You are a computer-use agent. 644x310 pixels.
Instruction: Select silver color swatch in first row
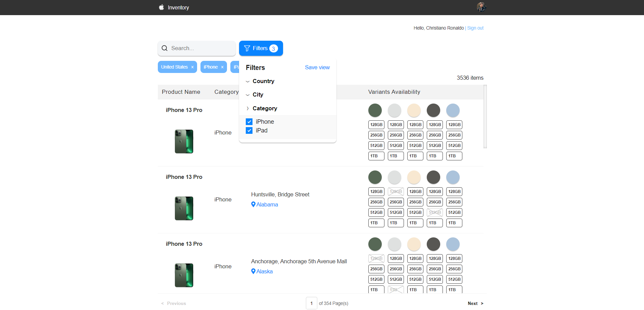tap(395, 110)
